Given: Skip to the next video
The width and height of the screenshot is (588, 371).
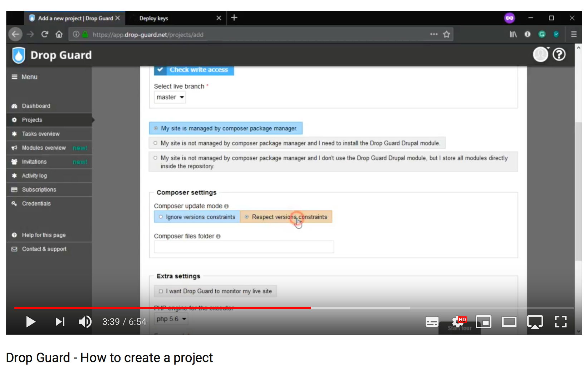Looking at the screenshot, I should click(x=60, y=322).
